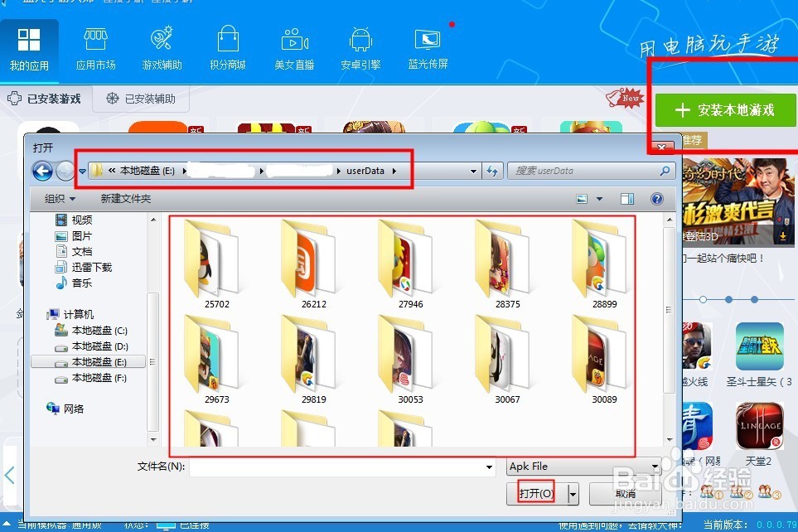Open 圣斗士星矢 game icon
This screenshot has height=532, width=798.
(x=759, y=346)
